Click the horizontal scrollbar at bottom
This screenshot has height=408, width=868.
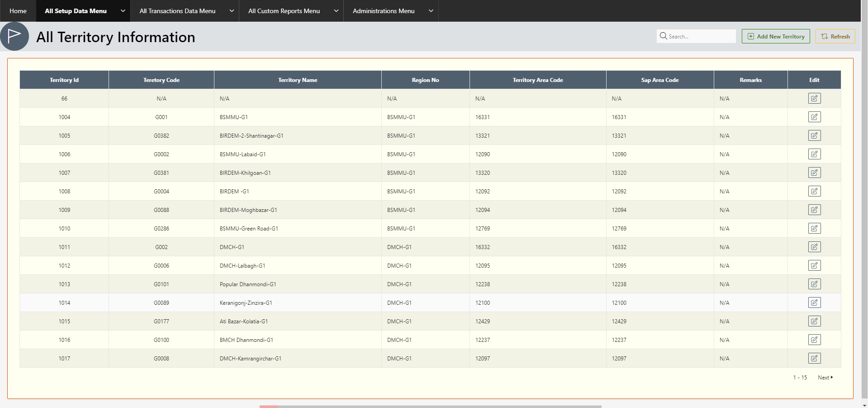[x=430, y=407]
